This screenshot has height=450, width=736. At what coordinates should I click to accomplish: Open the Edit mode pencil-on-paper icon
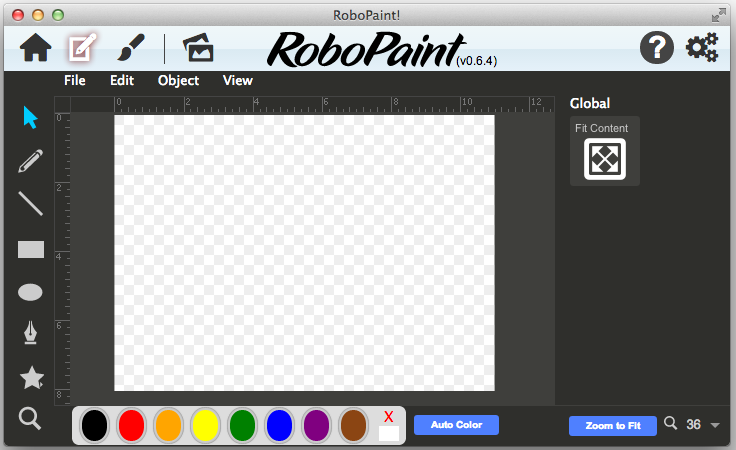[82, 47]
